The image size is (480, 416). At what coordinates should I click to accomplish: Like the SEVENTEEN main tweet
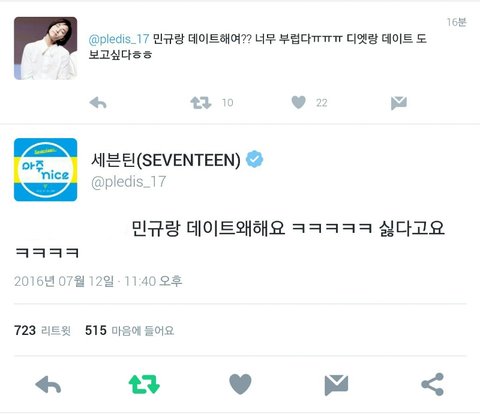pyautogui.click(x=240, y=384)
